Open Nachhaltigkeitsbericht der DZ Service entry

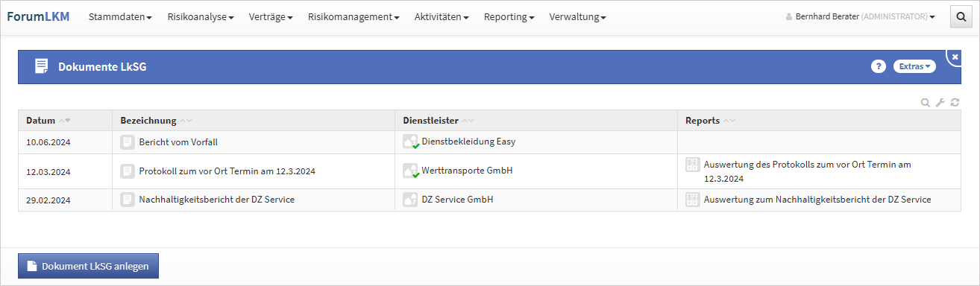(217, 200)
